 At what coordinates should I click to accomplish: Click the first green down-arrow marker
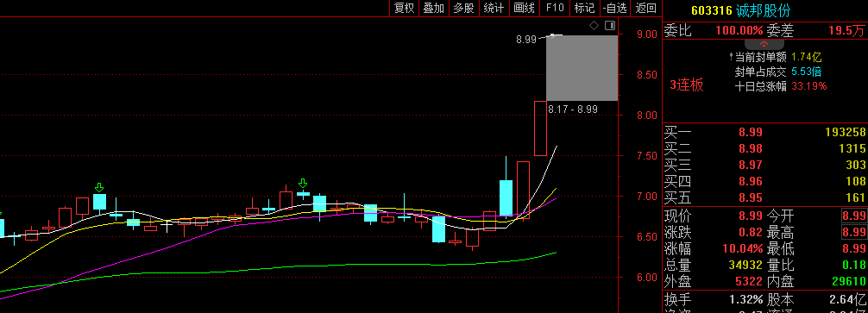99,187
